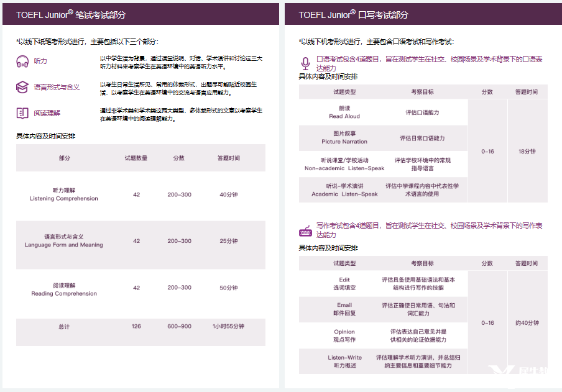Click the 25分钟 time cell
Viewport: 562px width, 392px height.
point(229,241)
